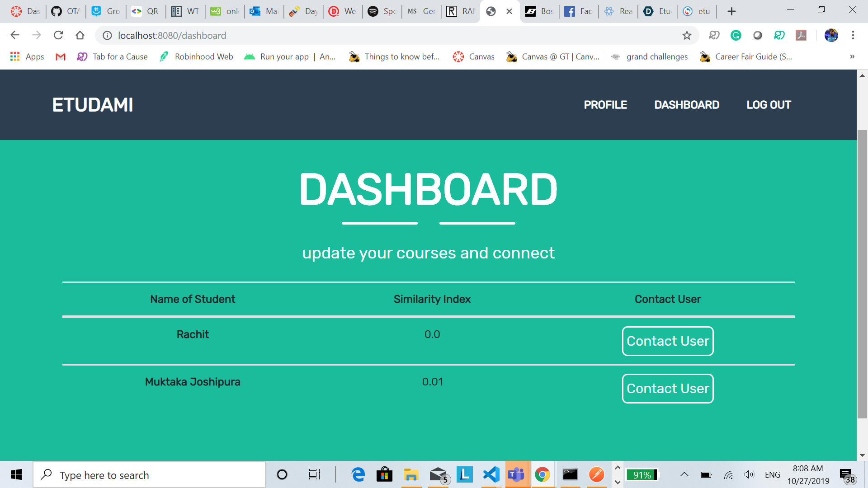
Task: Open the PROFILE nav link
Action: click(x=605, y=105)
